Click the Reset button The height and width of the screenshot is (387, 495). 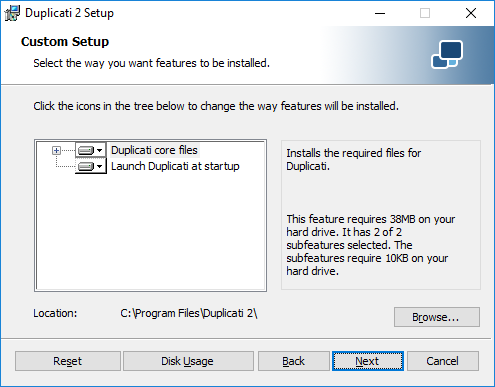[68, 361]
